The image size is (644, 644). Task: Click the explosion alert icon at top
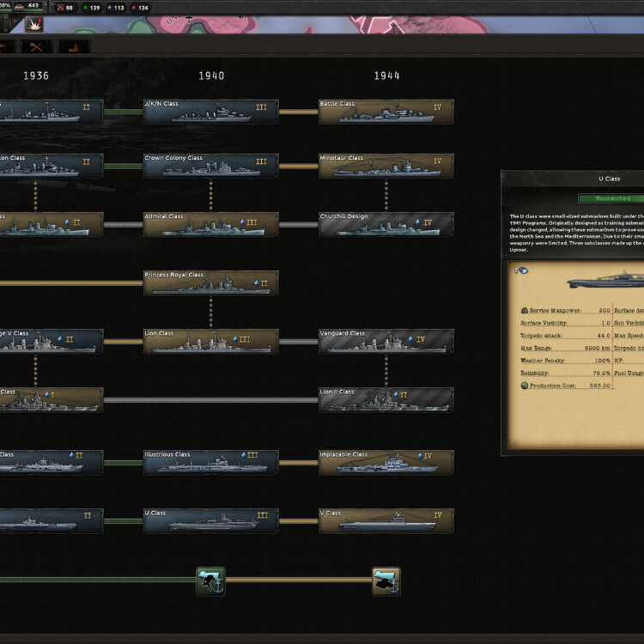pos(33,24)
